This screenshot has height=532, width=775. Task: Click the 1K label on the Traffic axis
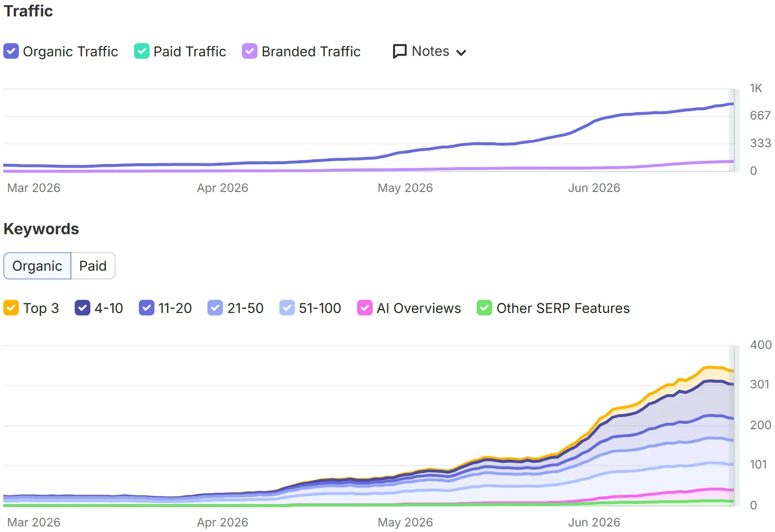[x=756, y=88]
